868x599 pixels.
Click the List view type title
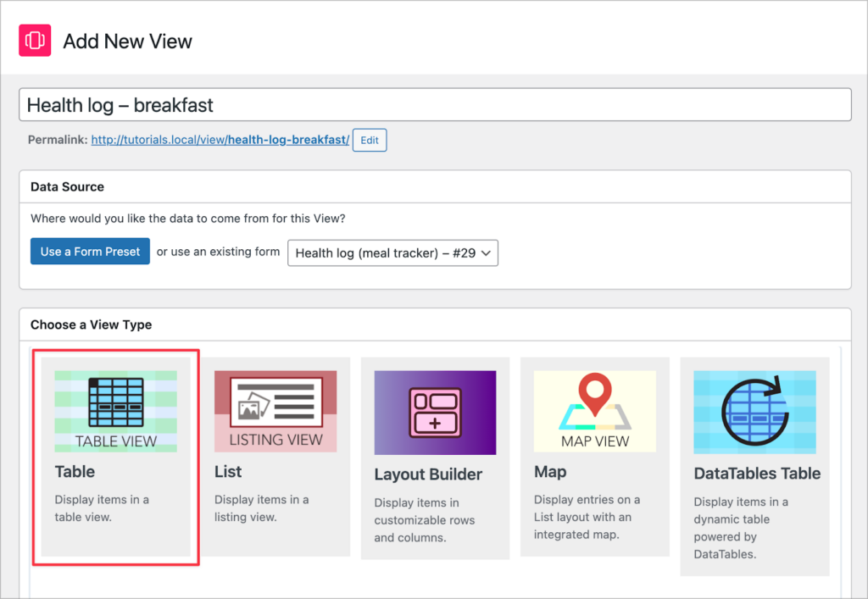click(x=228, y=472)
